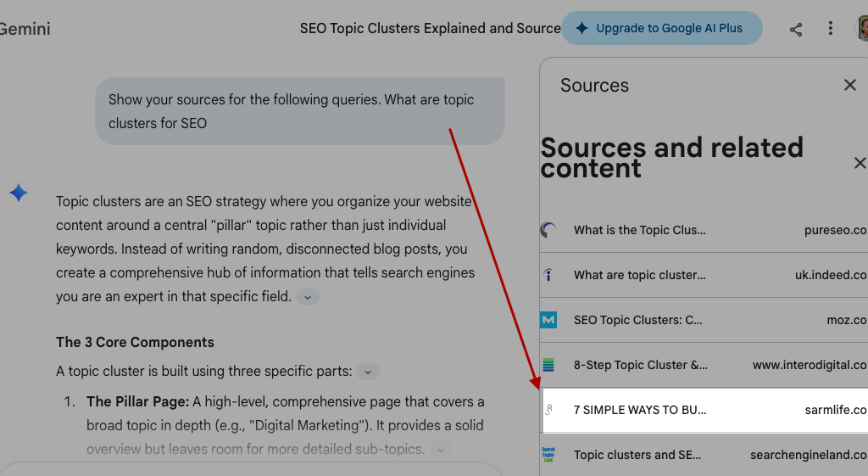The image size is (868, 476).
Task: Close the Sources panel
Action: click(849, 85)
